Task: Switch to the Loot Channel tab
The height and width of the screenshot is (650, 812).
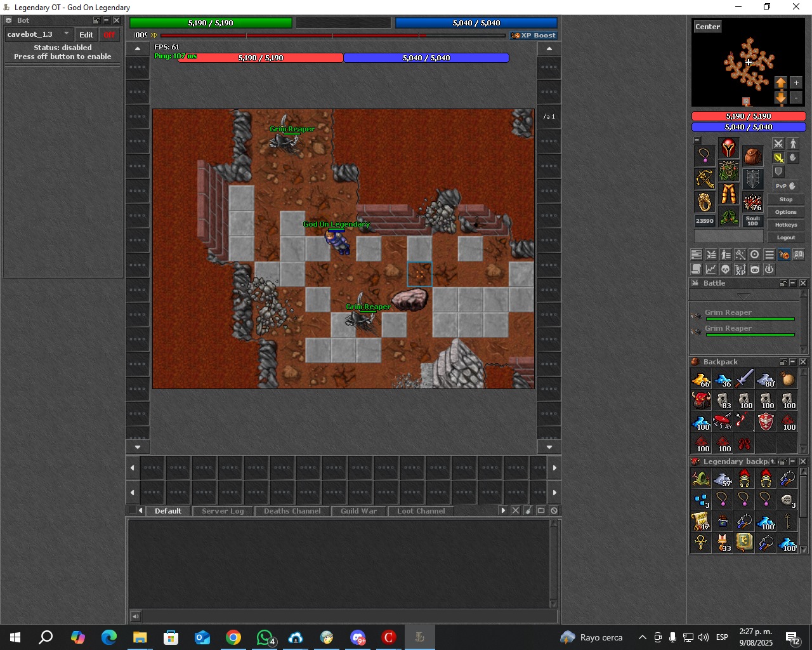Action: 421,511
